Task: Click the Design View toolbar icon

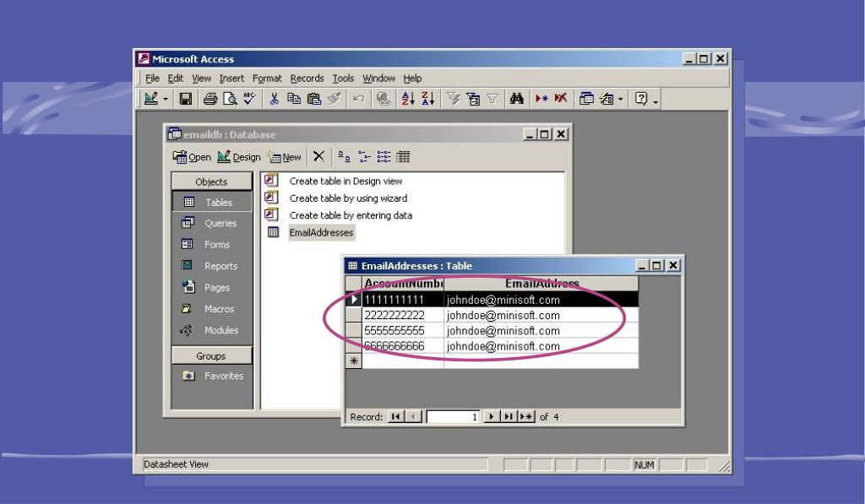Action: click(x=150, y=99)
